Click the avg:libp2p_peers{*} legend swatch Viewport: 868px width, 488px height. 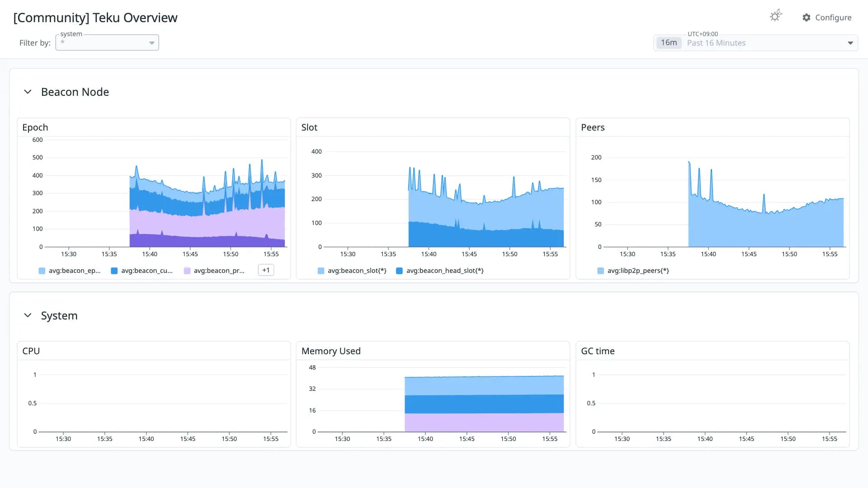pyautogui.click(x=600, y=271)
